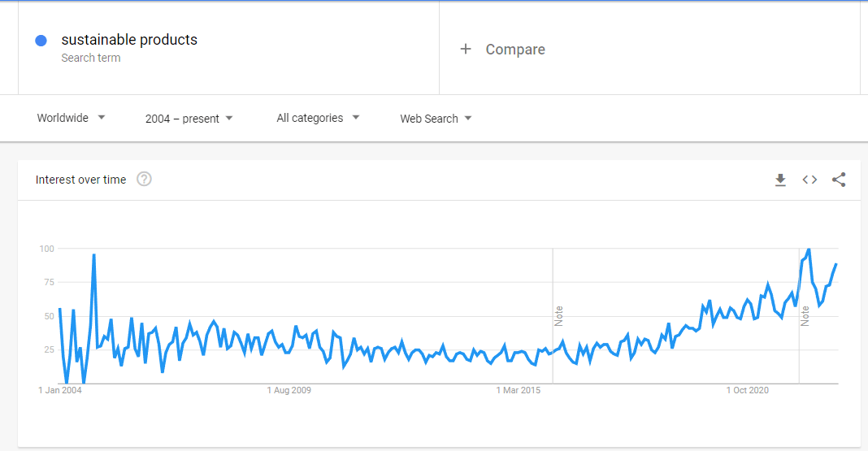Expand the All categories dropdown

click(318, 118)
